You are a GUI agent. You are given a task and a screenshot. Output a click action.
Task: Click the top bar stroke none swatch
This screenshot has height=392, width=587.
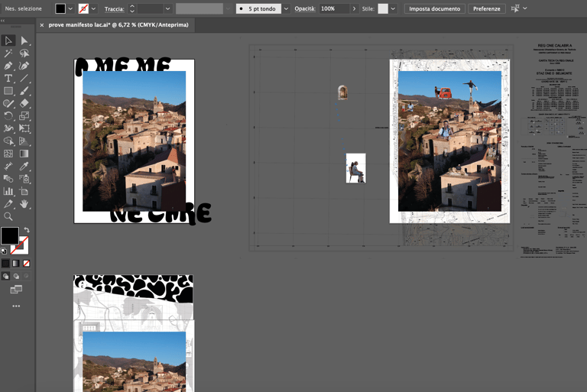[x=83, y=8]
